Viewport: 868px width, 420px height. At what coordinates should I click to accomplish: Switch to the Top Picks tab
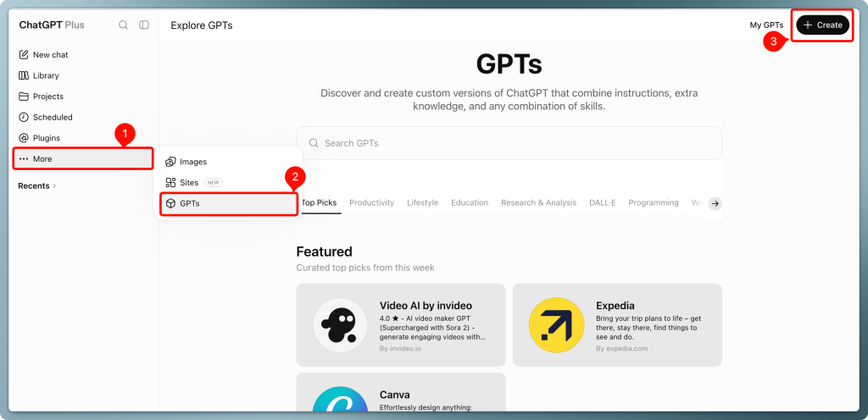(319, 203)
